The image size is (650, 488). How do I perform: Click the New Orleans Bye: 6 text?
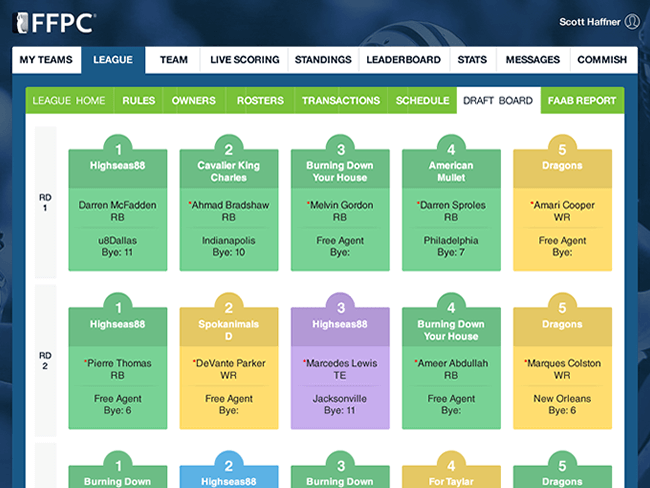[562, 404]
